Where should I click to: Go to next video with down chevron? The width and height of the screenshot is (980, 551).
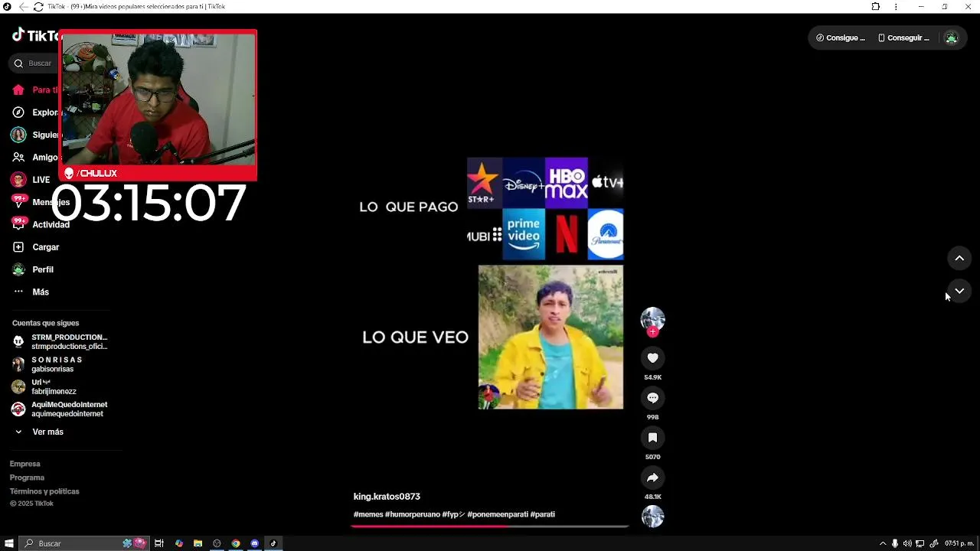[959, 291]
